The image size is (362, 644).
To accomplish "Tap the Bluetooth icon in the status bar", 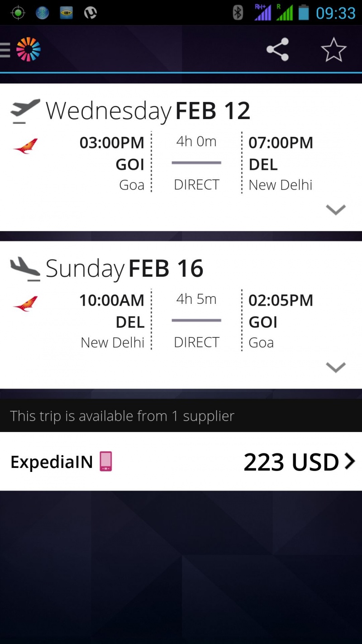I will [238, 13].
